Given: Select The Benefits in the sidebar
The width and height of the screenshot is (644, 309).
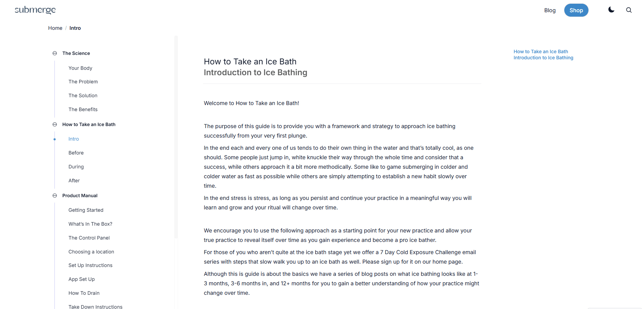Looking at the screenshot, I should (x=83, y=109).
